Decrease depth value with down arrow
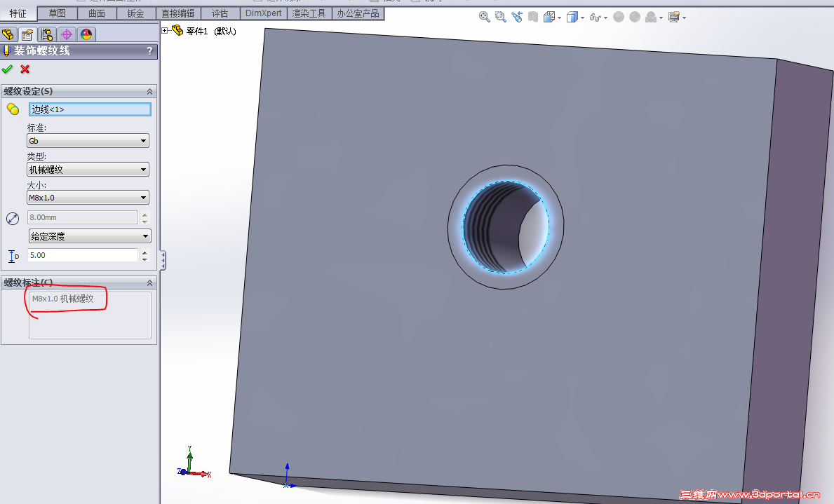The image size is (834, 504). [144, 259]
